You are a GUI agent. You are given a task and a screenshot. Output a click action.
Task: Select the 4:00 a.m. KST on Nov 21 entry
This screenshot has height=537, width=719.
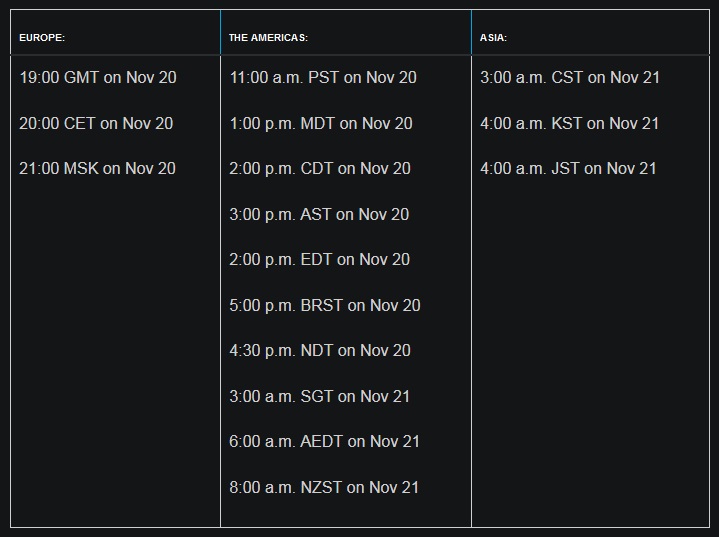click(x=570, y=123)
